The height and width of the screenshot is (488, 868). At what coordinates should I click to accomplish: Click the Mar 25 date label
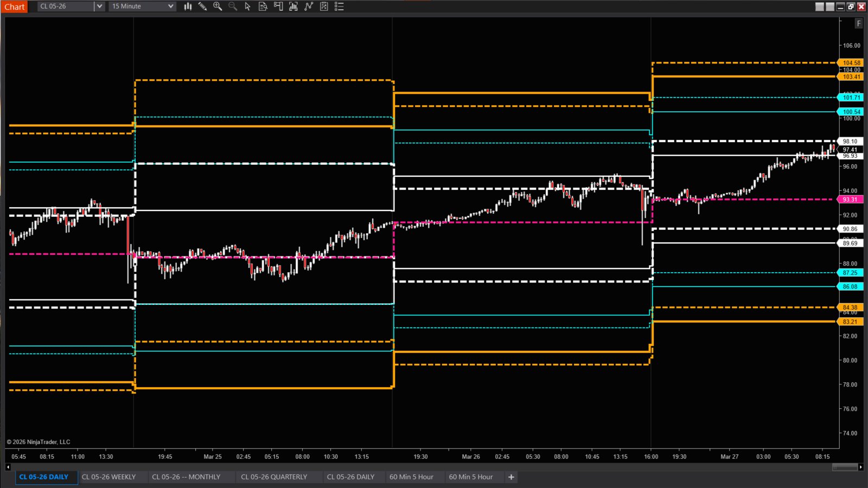coord(213,457)
